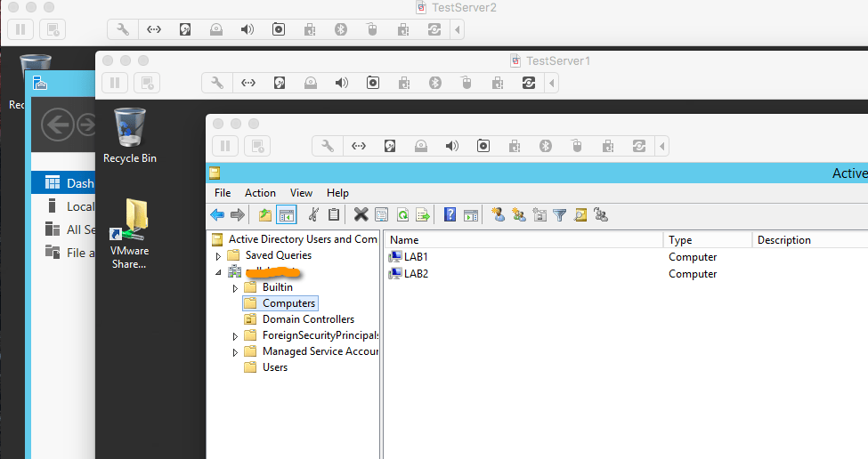Open the View menu
This screenshot has height=459, width=868.
coord(301,193)
